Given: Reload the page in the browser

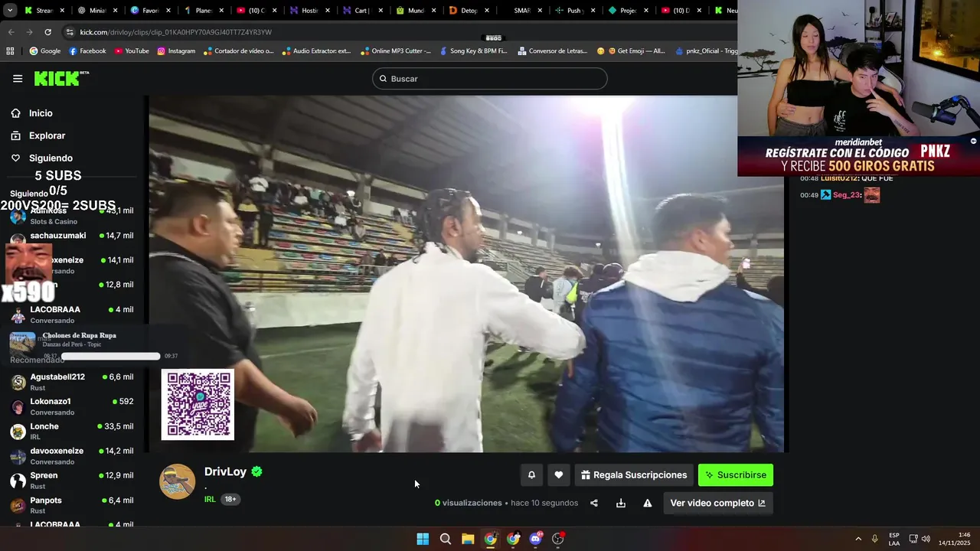Looking at the screenshot, I should click(x=47, y=32).
